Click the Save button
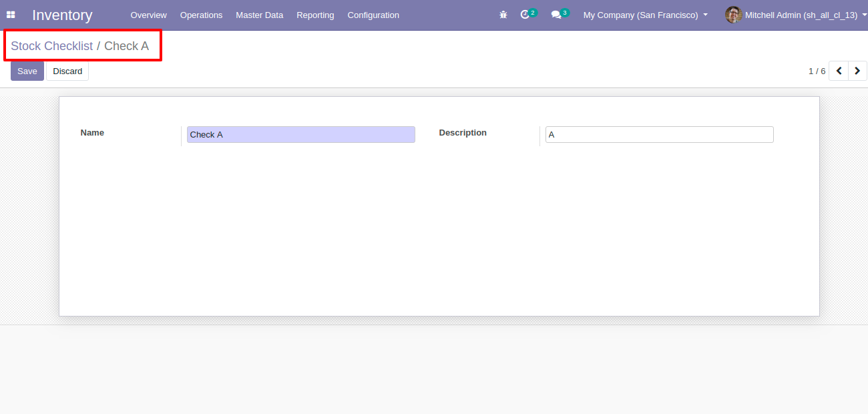The height and width of the screenshot is (414, 868). [x=27, y=71]
